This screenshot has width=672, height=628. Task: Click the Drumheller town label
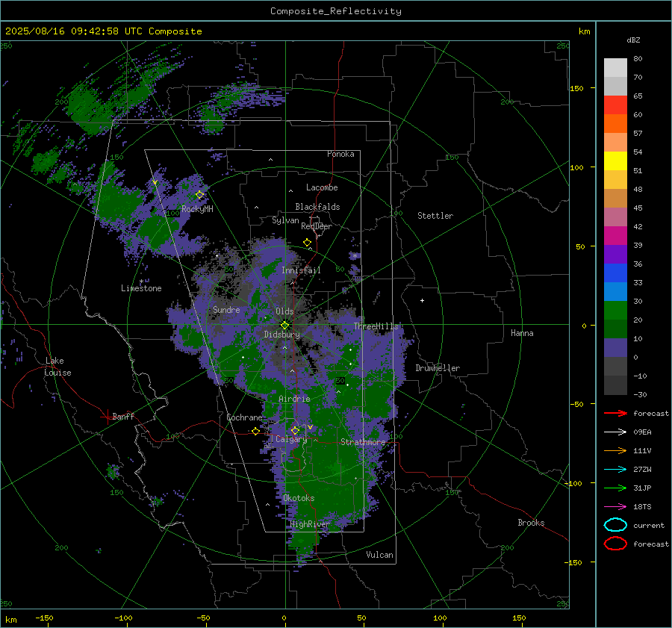438,368
